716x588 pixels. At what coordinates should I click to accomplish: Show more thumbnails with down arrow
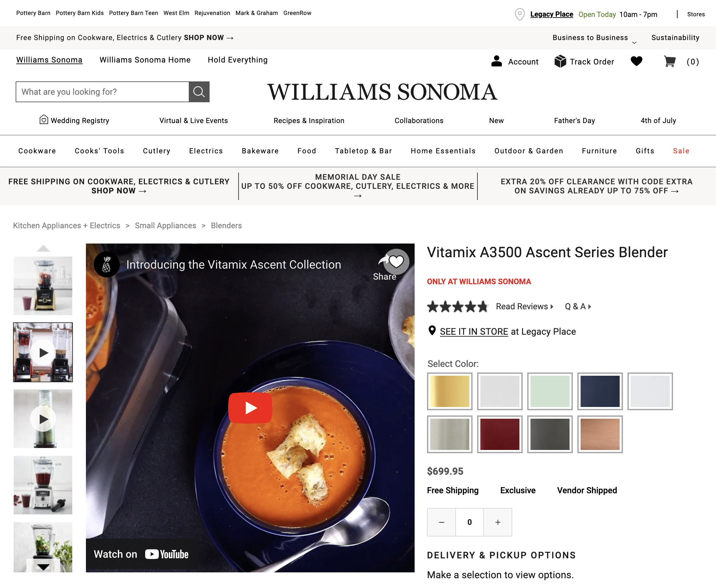[43, 566]
